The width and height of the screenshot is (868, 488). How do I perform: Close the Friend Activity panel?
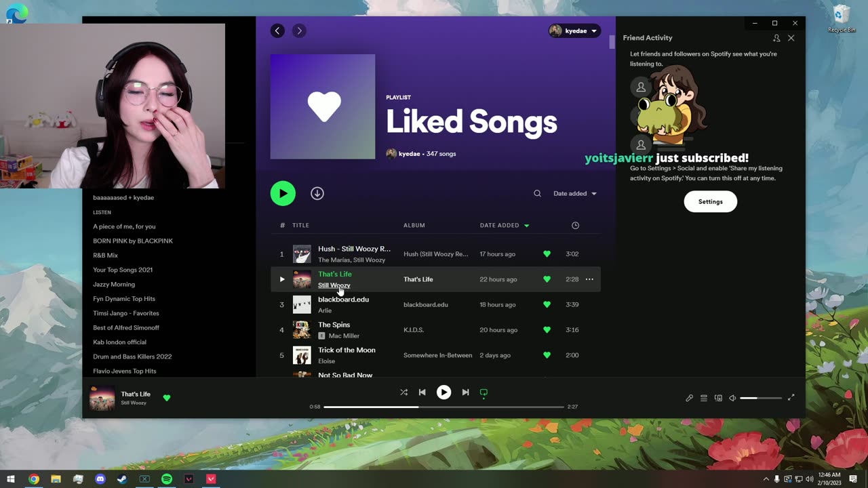(x=791, y=38)
